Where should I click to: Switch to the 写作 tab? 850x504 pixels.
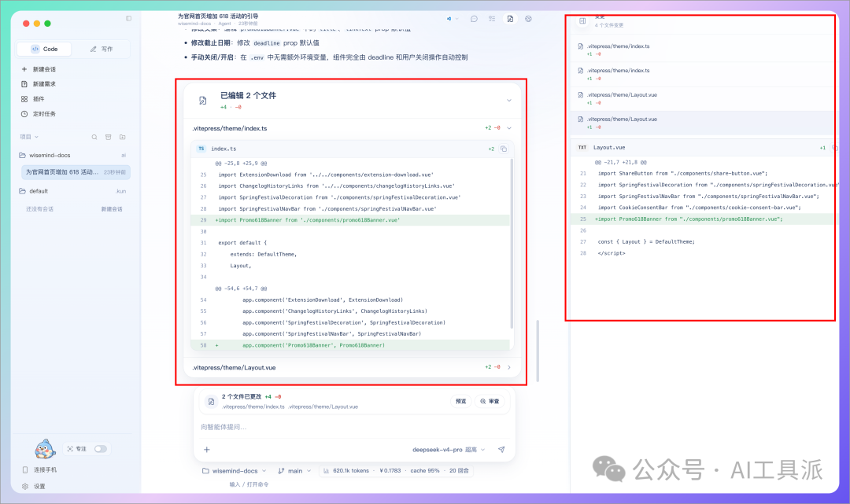(102, 49)
